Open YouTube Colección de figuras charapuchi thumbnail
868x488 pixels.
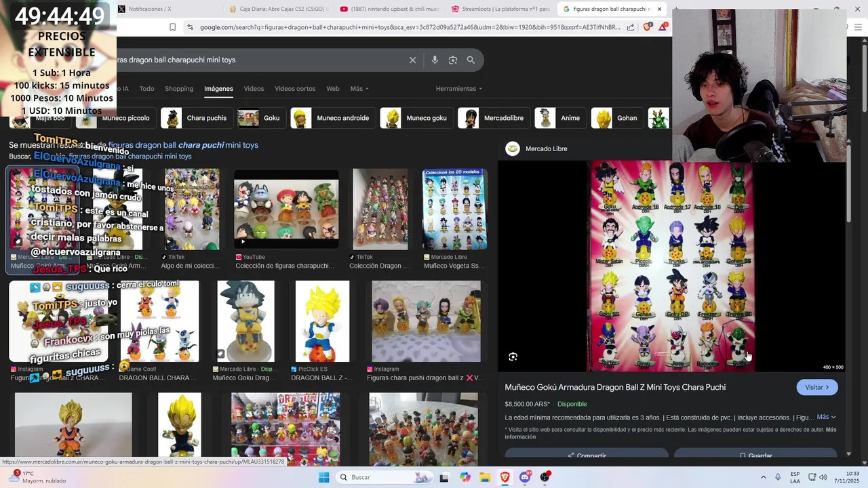click(x=286, y=209)
